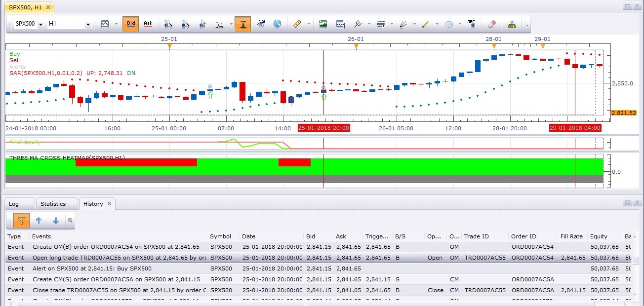
Task: Expand the chart type dropdown arrow
Action: click(x=117, y=24)
